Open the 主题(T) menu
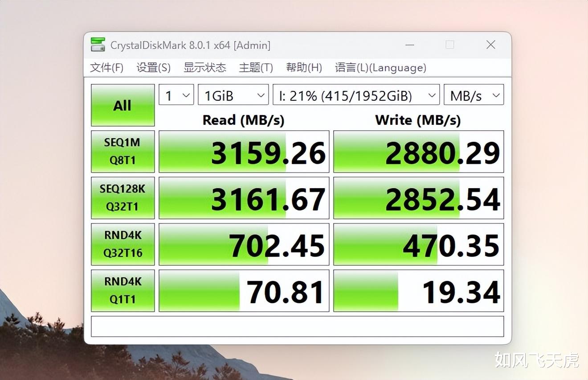 [x=256, y=67]
